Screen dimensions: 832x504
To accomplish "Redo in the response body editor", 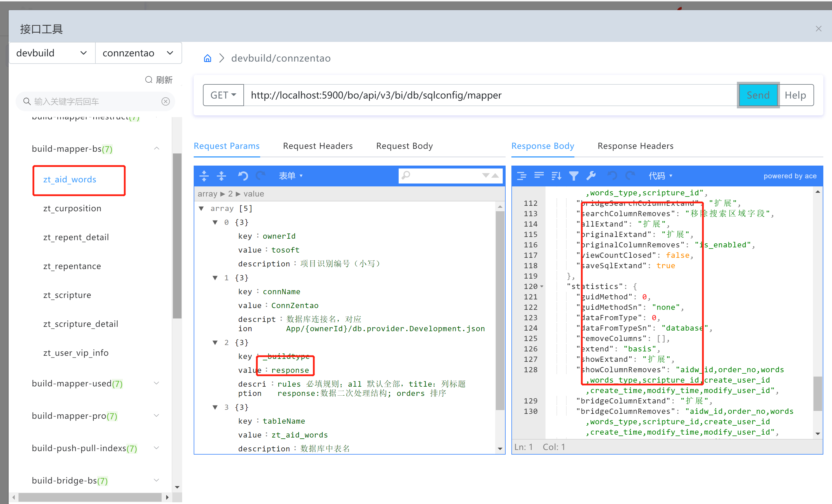I will click(x=630, y=175).
